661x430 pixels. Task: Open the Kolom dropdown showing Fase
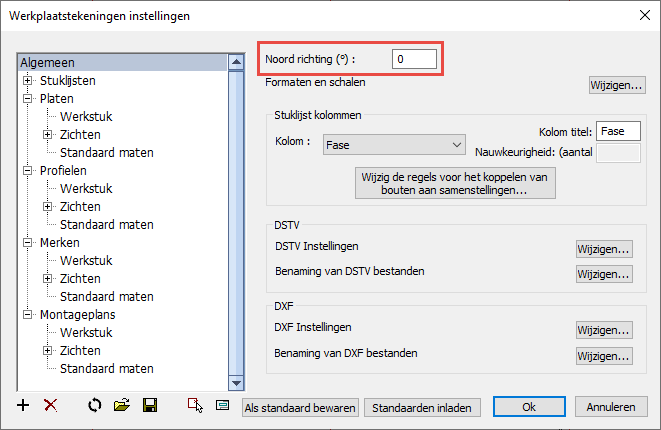pyautogui.click(x=394, y=145)
